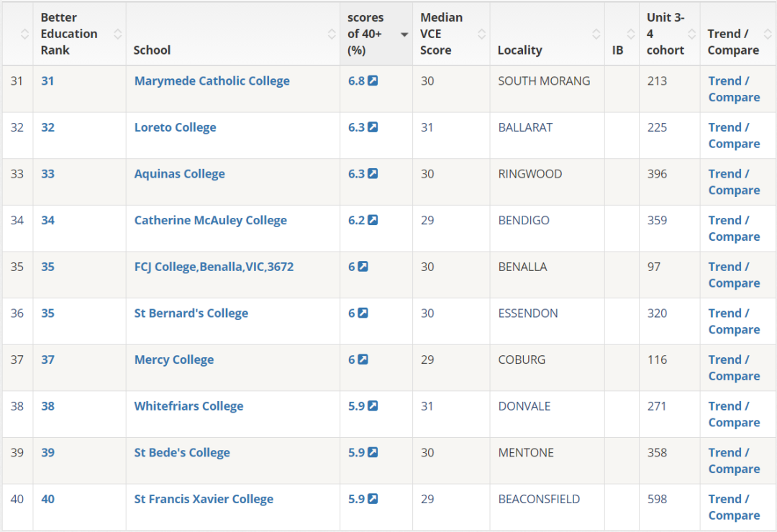The width and height of the screenshot is (777, 532).
Task: Open Trend / Compare for Whitefriars College
Action: pos(734,415)
